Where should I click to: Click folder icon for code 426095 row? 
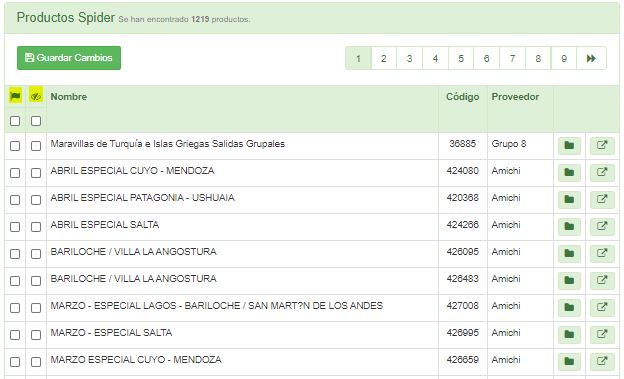(569, 254)
